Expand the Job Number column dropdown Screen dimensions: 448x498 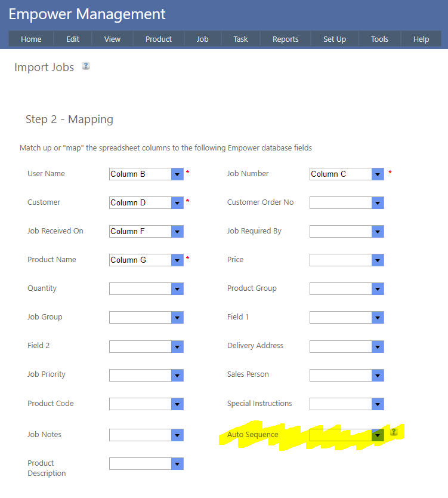378,174
